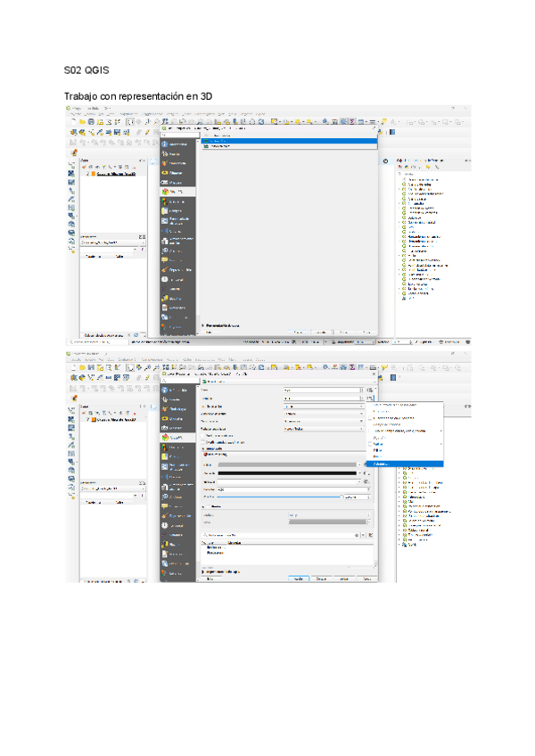Viewport: 535px width, 756px height.
Task: Open Source tab icon in first screenshot's dialog
Action: tap(164, 154)
